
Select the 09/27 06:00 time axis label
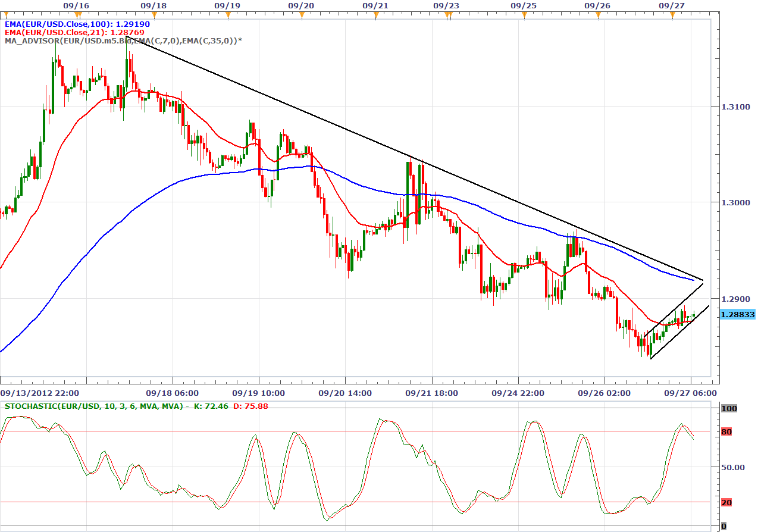coord(690,393)
